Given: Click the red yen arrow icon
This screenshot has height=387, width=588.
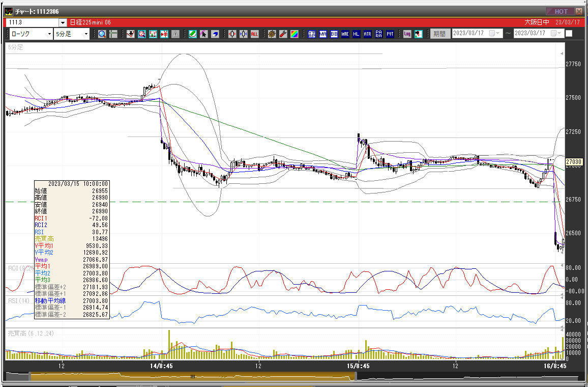Looking at the screenshot, I should tap(164, 34).
